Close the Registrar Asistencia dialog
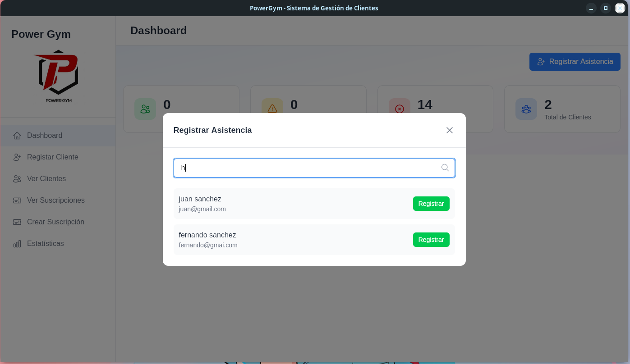Viewport: 630px width, 364px height. [450, 130]
